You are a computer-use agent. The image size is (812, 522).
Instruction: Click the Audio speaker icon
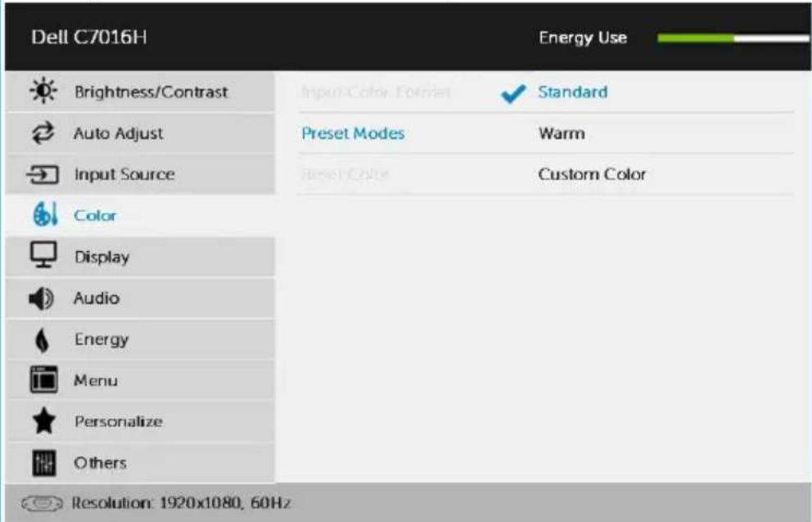click(x=42, y=299)
